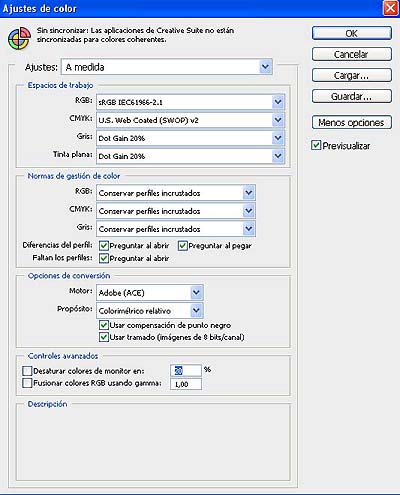
Task: Click the monitor desaturation percentage field
Action: point(186,370)
